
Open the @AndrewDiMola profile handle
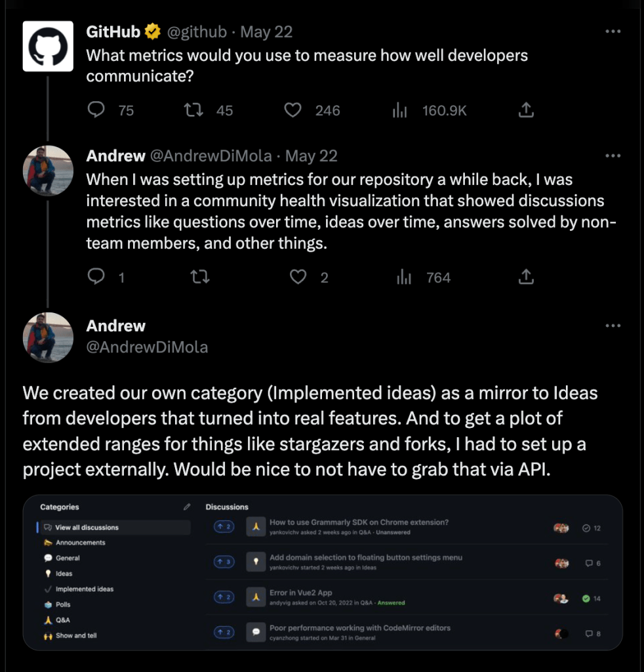[x=147, y=347]
